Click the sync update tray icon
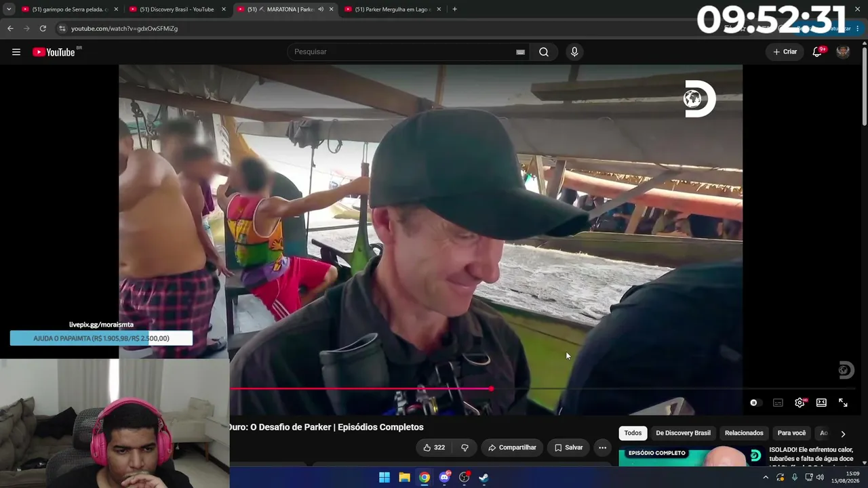 (x=781, y=477)
